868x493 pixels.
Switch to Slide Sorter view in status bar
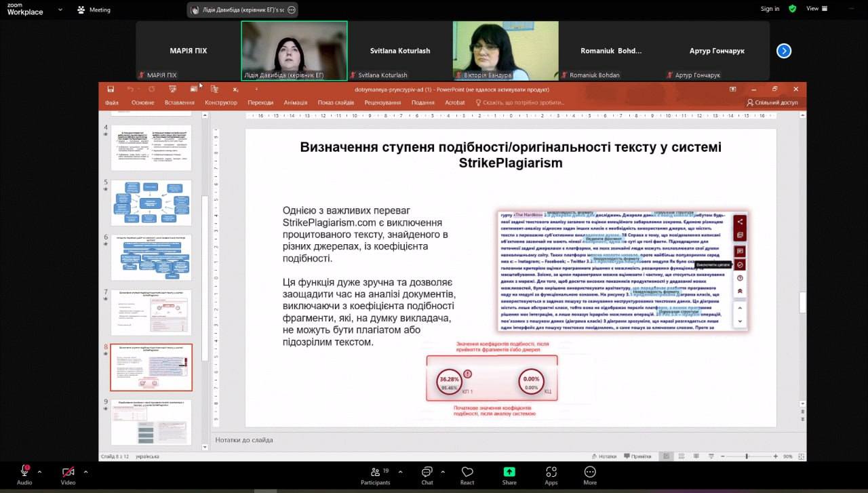pyautogui.click(x=682, y=456)
